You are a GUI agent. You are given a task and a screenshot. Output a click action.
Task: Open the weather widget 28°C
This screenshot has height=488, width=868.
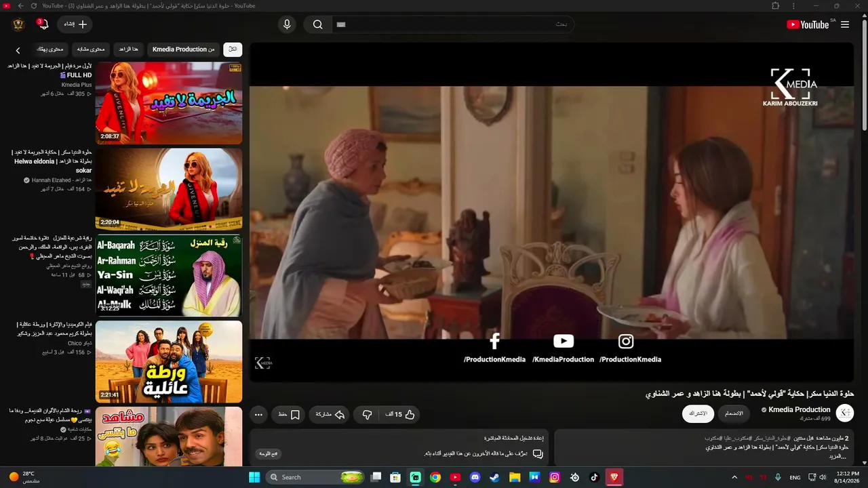[24, 477]
